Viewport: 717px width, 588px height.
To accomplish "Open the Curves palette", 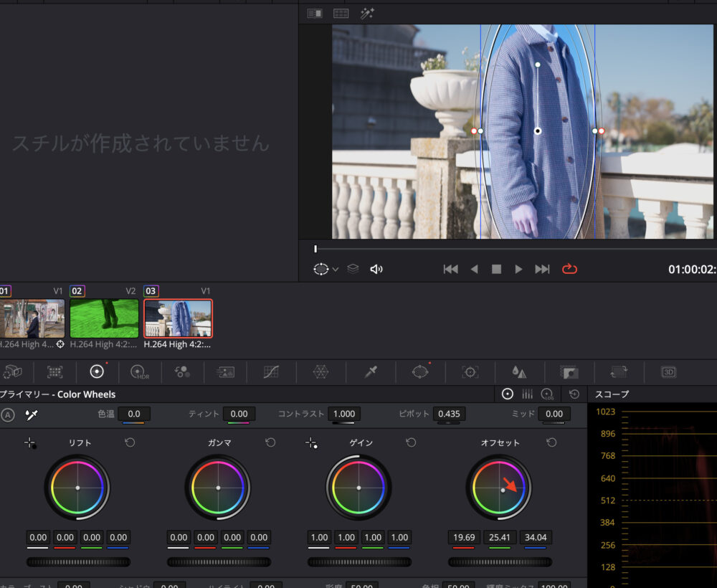I will 271,371.
